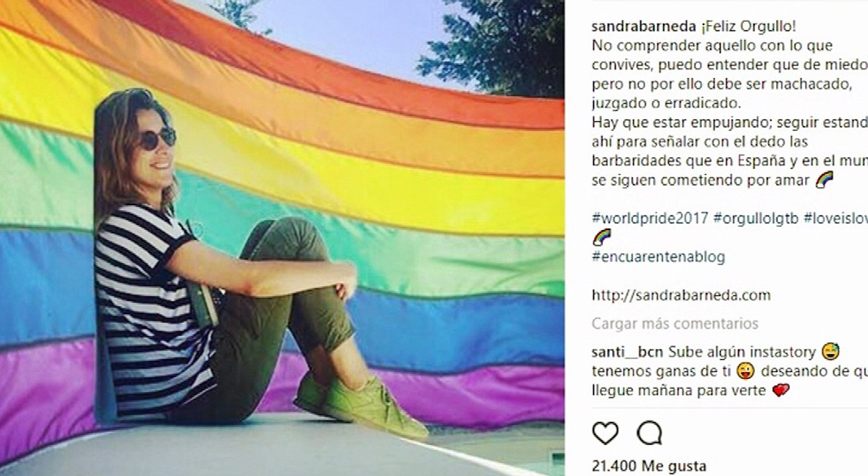This screenshot has width=868, height=476.
Task: Click the santi__bcn comment text
Action: (728, 371)
